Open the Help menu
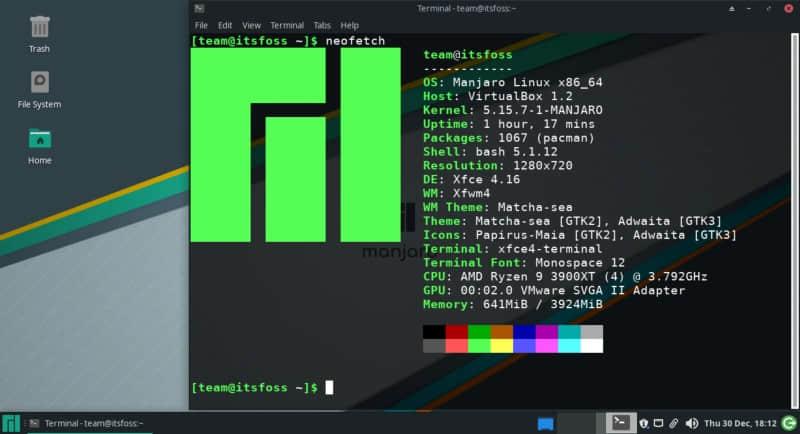Viewport: 800px width, 434px height. pos(349,25)
